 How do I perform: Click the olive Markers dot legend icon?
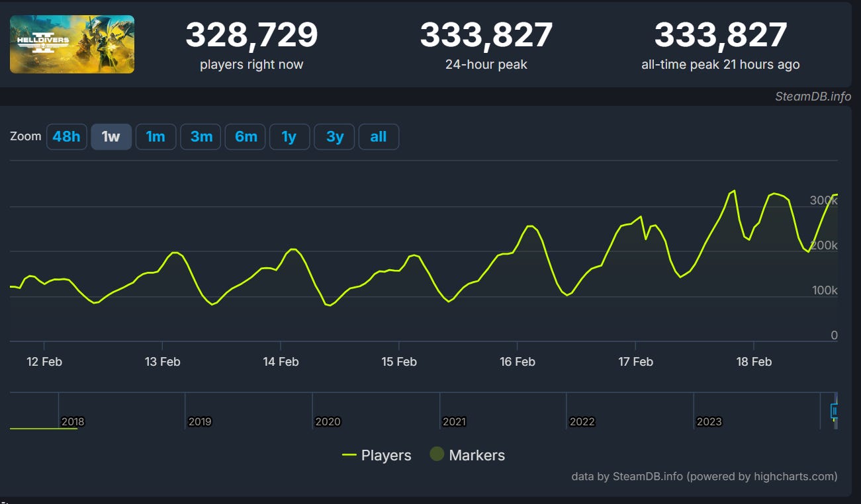(436, 455)
